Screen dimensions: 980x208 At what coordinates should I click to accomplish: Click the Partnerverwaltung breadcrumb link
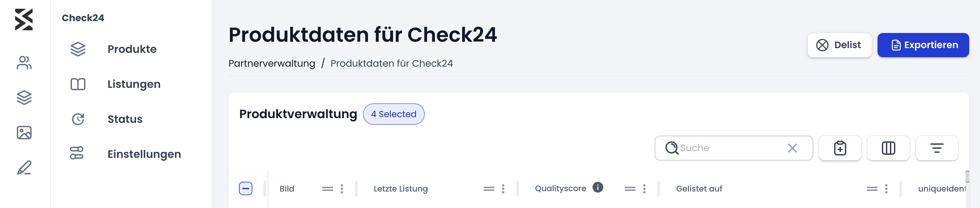point(272,64)
